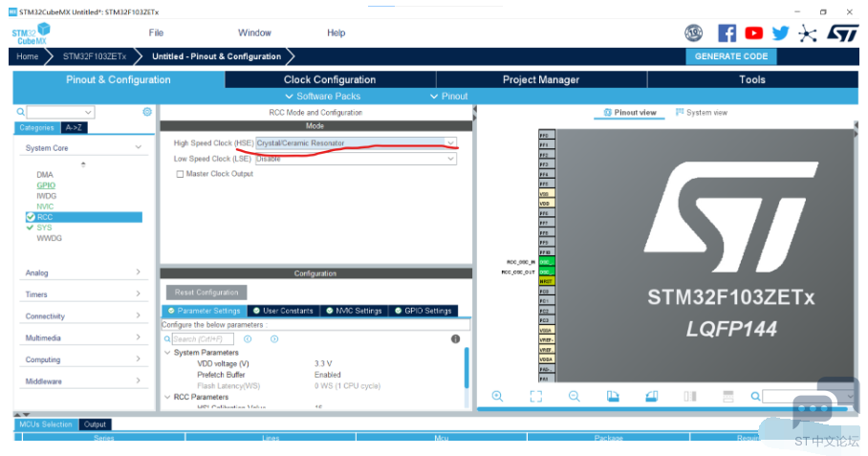Viewport: 868px width, 456px height.
Task: Zoom in on the pinout view
Action: click(497, 396)
